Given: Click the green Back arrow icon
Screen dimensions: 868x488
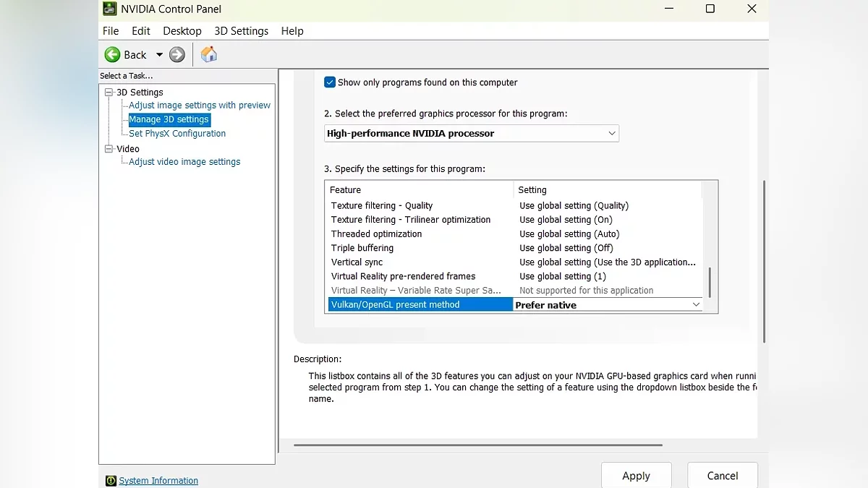Looking at the screenshot, I should click(x=113, y=55).
